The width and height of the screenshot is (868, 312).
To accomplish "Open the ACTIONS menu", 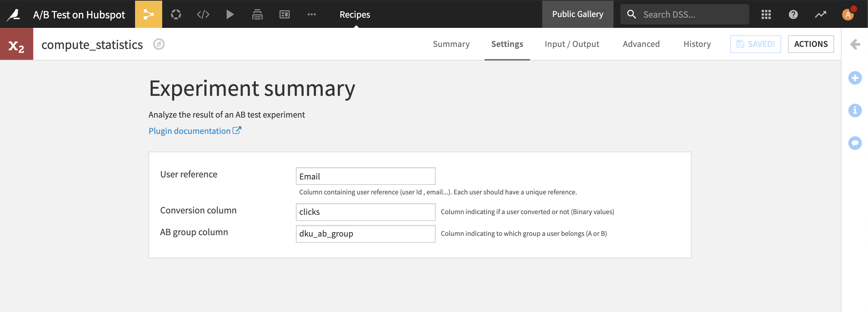I will pyautogui.click(x=811, y=44).
